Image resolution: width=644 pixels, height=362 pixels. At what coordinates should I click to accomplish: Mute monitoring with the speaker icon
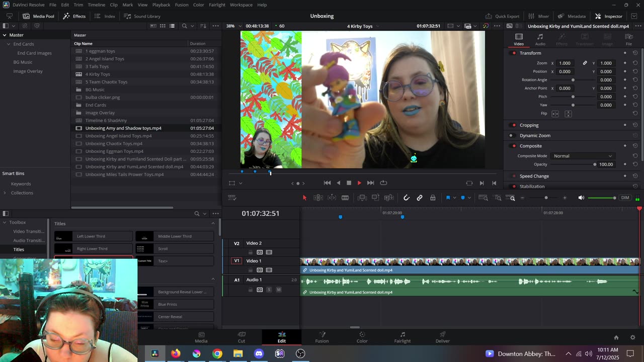[x=581, y=198]
